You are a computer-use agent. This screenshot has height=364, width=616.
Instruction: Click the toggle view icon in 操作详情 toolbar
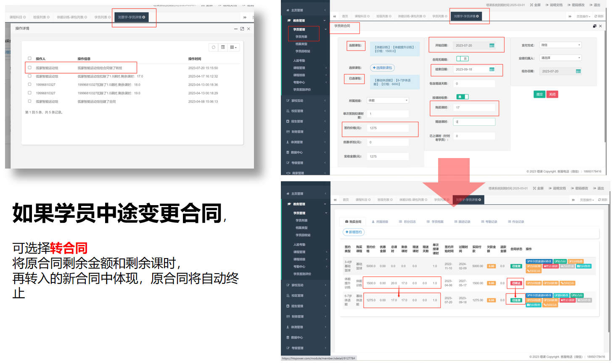223,47
